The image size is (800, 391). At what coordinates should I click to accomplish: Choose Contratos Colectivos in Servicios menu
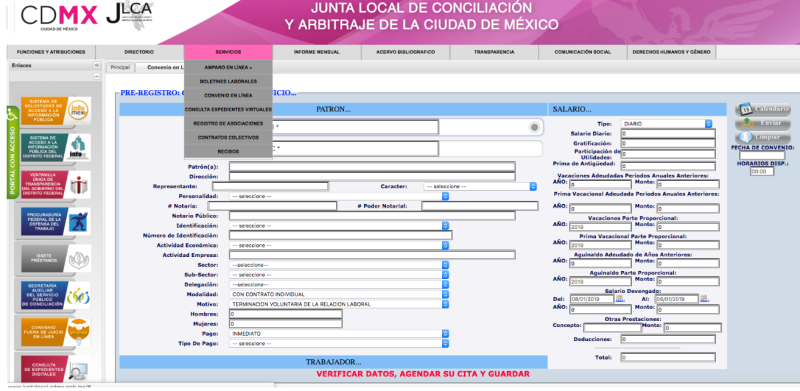[228, 138]
